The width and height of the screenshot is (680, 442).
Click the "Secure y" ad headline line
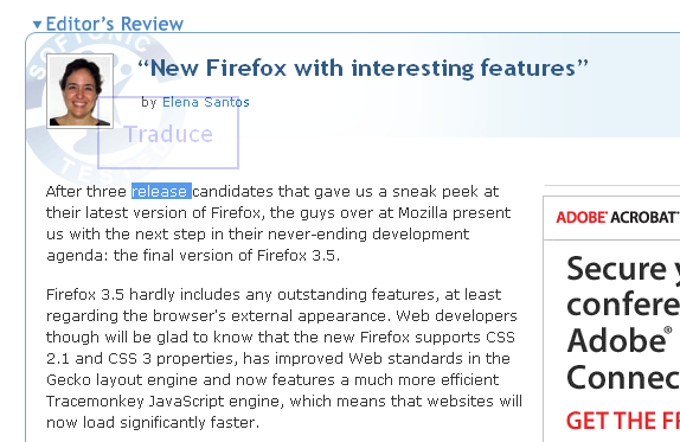pos(616,268)
